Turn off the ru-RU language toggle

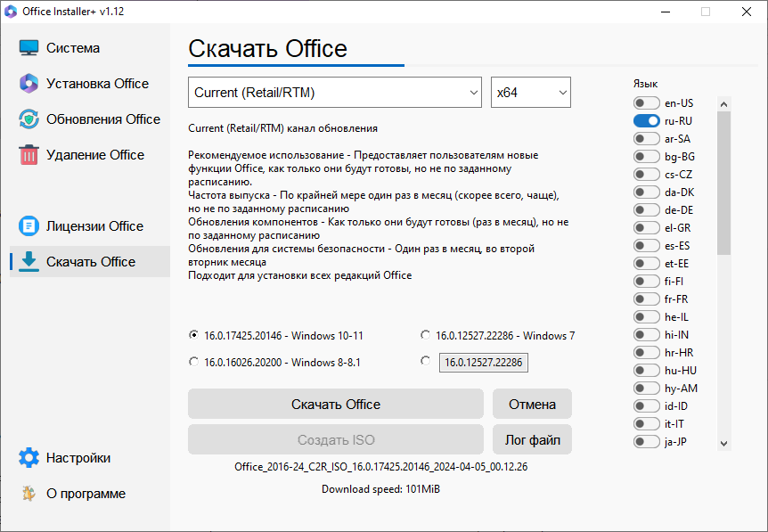tap(647, 121)
